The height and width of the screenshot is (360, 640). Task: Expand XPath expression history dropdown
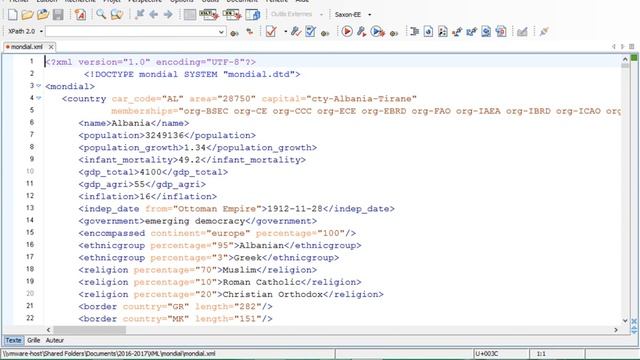click(221, 31)
